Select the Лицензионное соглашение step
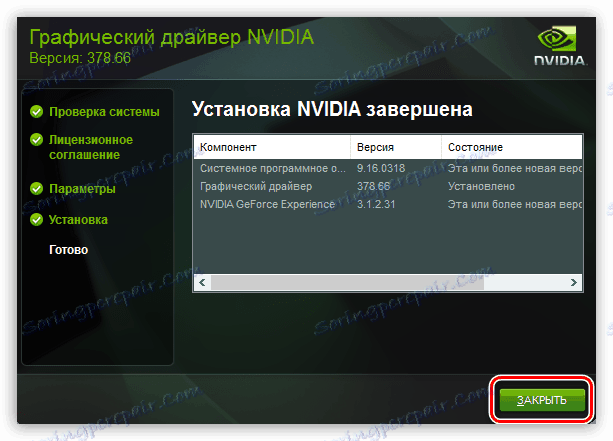Image resolution: width=613 pixels, height=441 pixels. point(91,147)
